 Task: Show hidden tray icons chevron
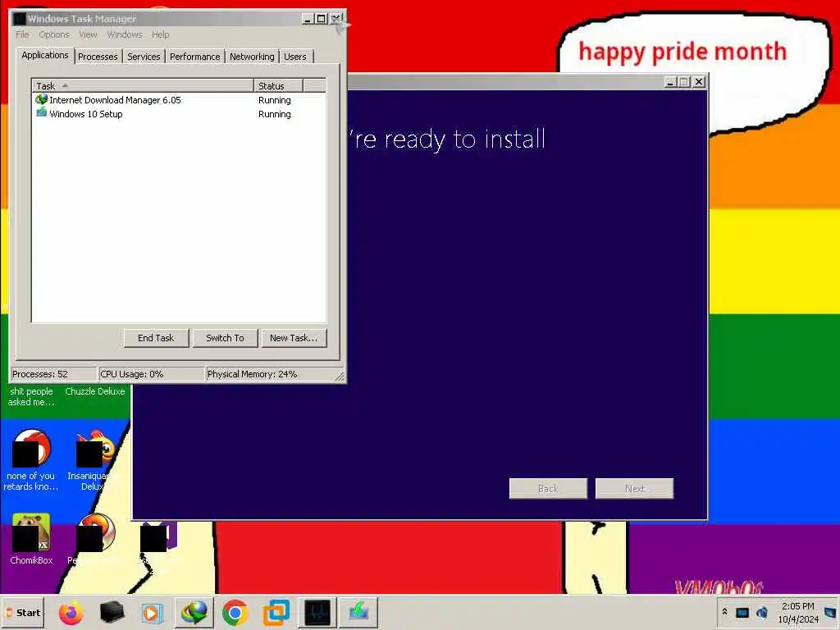pos(725,612)
